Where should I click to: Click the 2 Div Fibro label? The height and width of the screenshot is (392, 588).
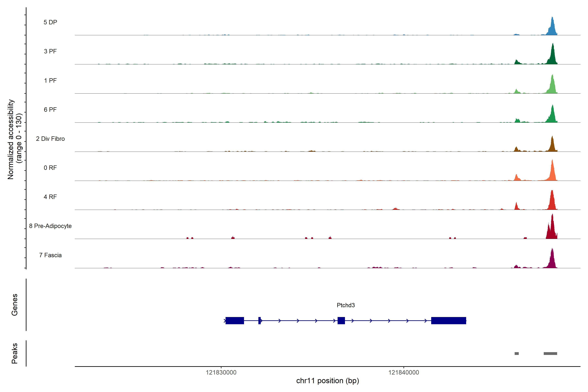(x=50, y=139)
